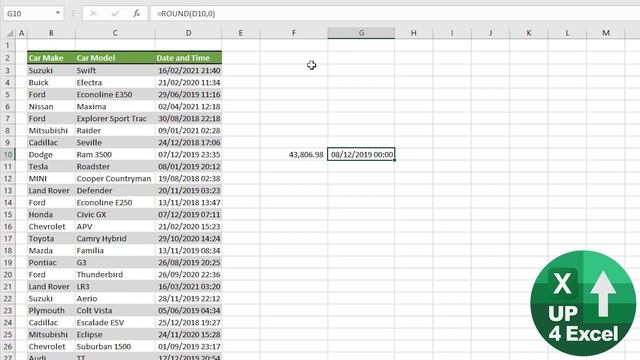
Task: Click the Cancel X icon in formula bar
Action: tap(93, 13)
